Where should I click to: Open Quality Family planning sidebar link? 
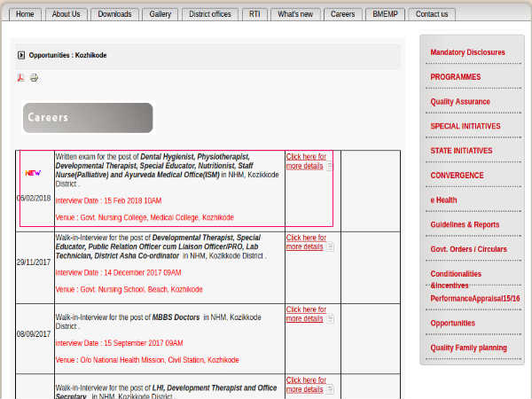468,348
